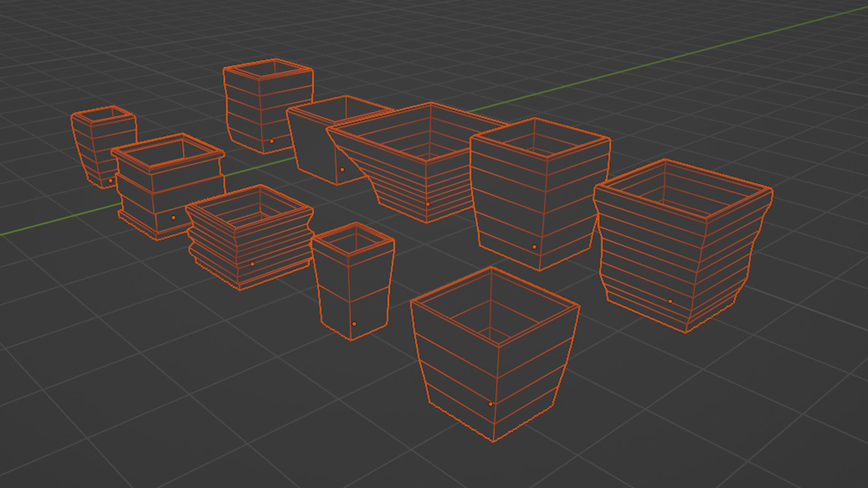Select the wide rectangular trough planter

[x=418, y=163]
